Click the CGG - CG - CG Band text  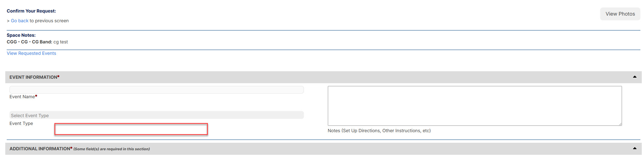pyautogui.click(x=29, y=42)
